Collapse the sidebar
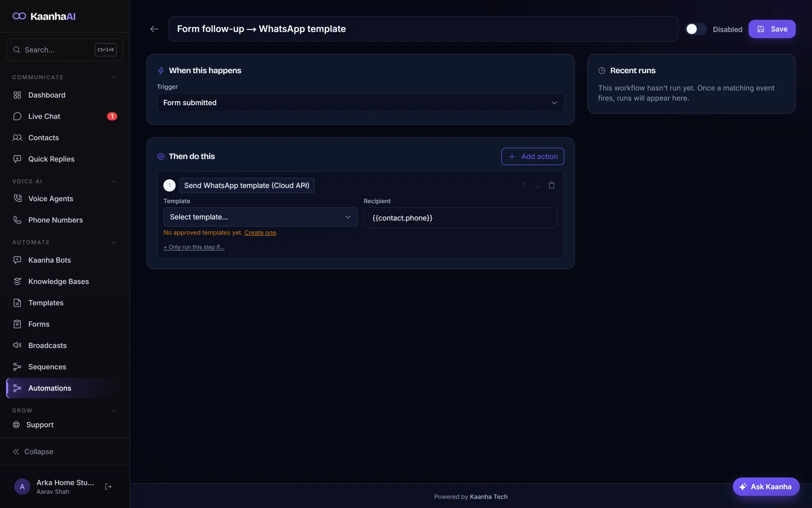812x508 pixels. 33,452
